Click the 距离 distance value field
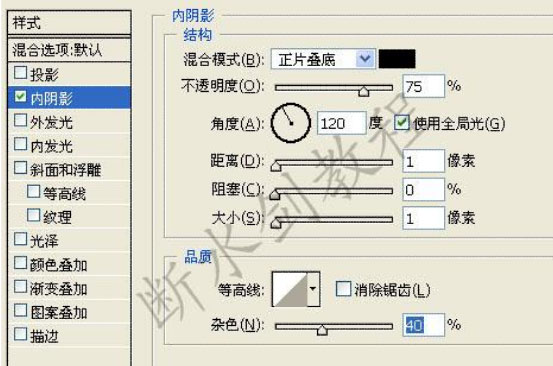The image size is (553, 366). 423,161
